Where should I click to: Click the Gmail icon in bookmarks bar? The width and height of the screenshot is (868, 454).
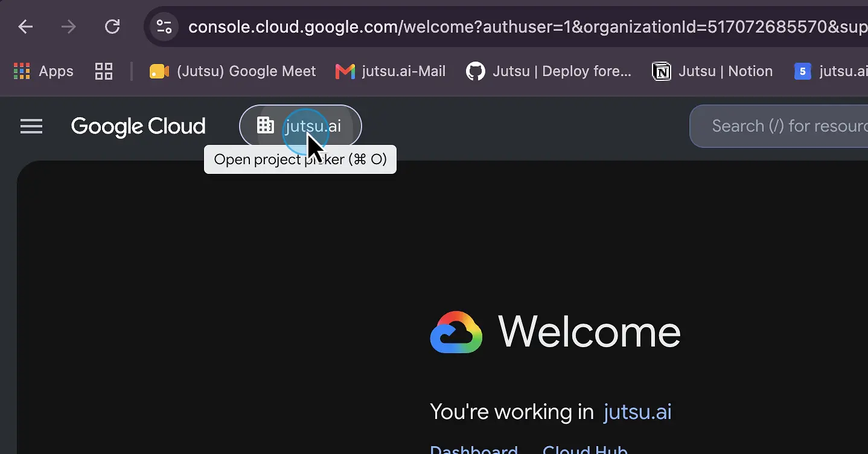345,71
